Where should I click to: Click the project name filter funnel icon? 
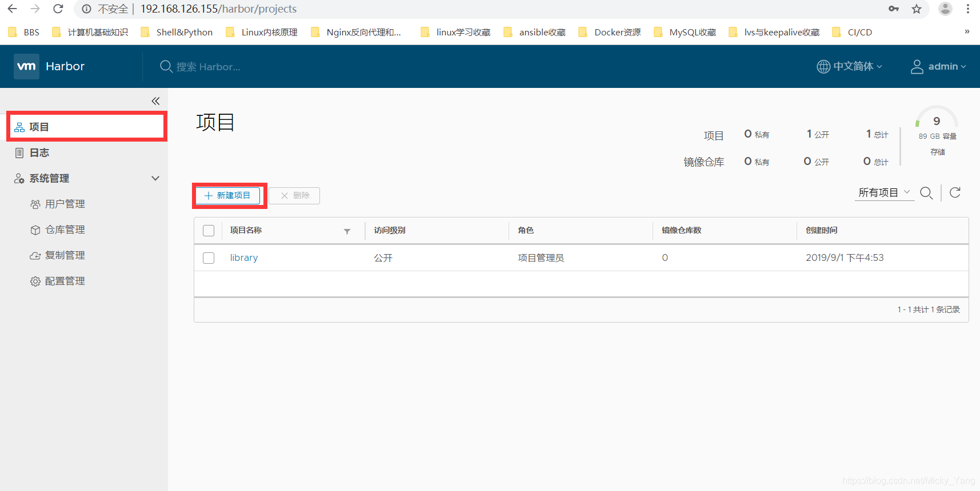point(347,231)
